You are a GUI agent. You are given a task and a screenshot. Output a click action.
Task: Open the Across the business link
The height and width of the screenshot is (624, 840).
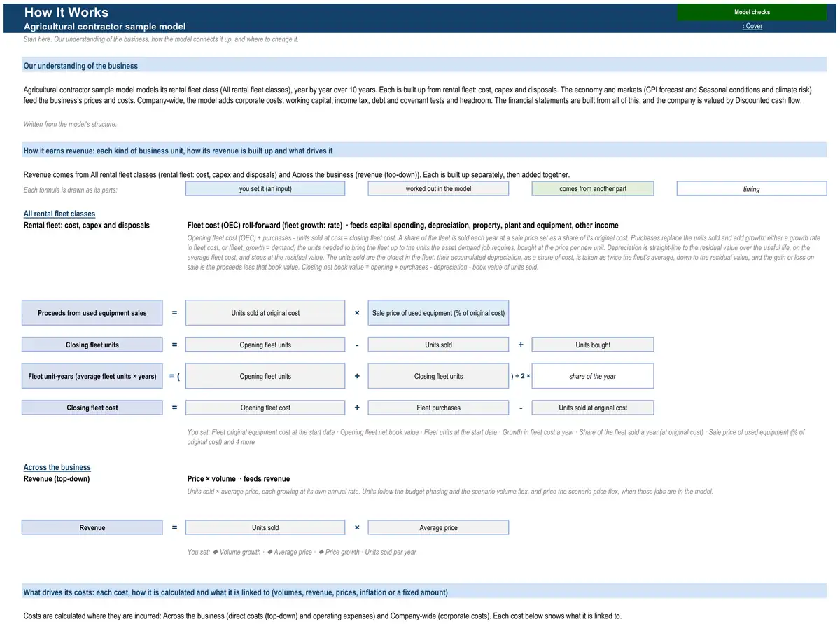coord(57,467)
